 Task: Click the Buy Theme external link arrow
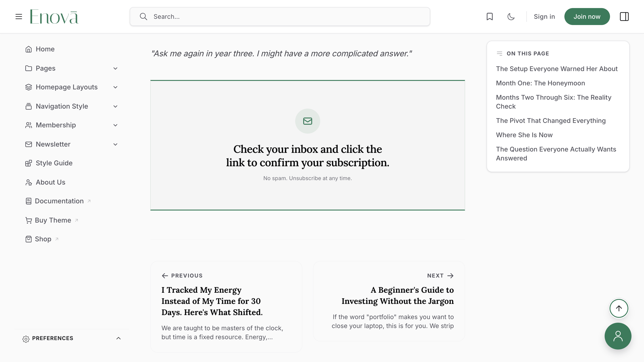(x=76, y=220)
